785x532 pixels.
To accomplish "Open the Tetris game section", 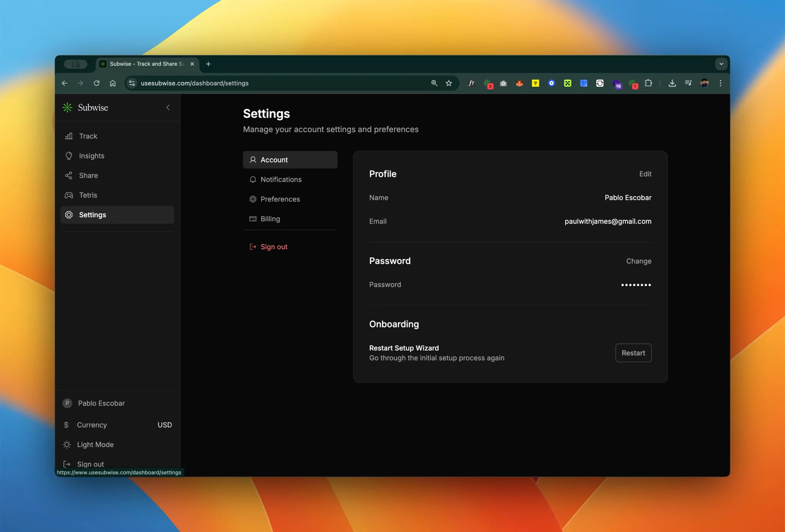I will [x=88, y=195].
